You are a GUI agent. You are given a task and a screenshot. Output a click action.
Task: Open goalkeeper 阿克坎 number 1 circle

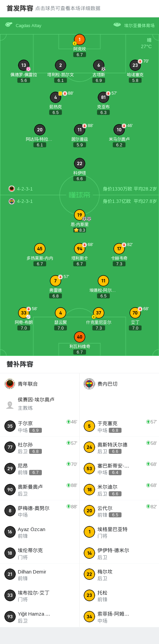coord(80,39)
